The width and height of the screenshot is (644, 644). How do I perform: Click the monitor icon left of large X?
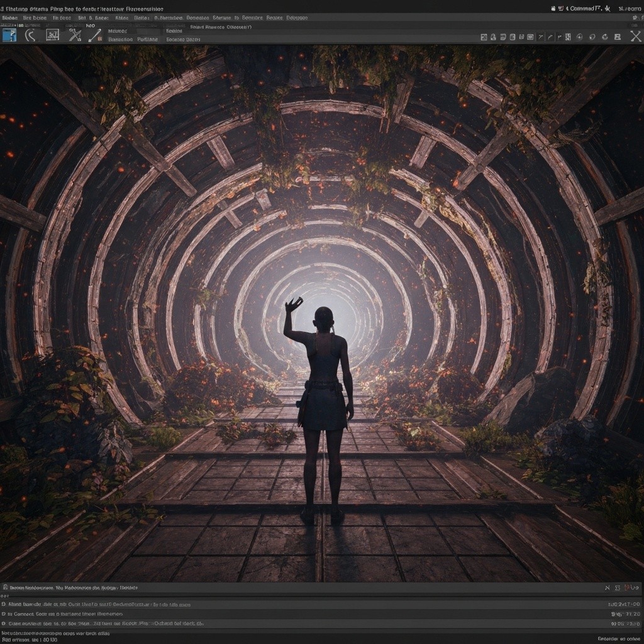click(619, 37)
